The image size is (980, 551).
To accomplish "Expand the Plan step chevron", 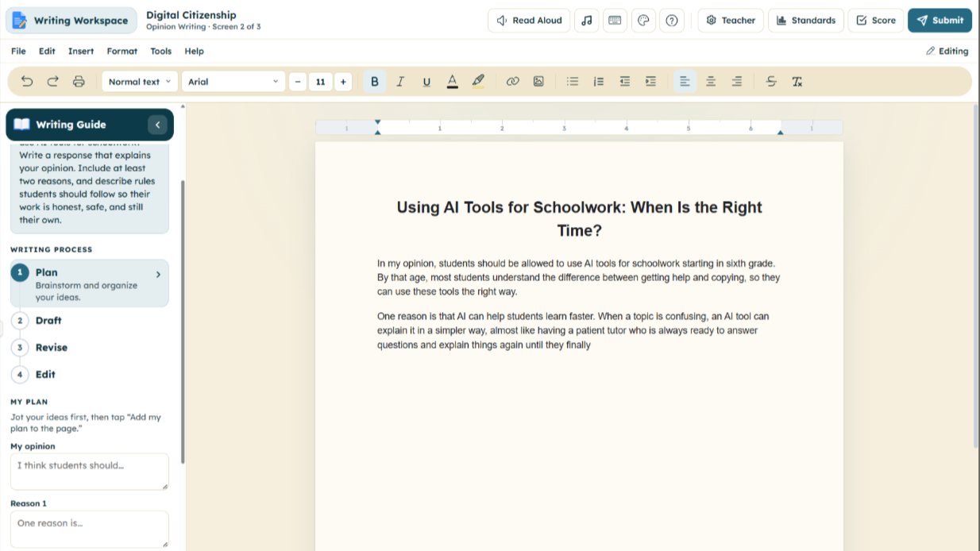I will pyautogui.click(x=158, y=274).
